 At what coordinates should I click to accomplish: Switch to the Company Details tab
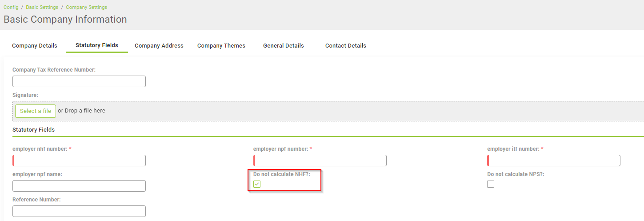click(x=35, y=46)
